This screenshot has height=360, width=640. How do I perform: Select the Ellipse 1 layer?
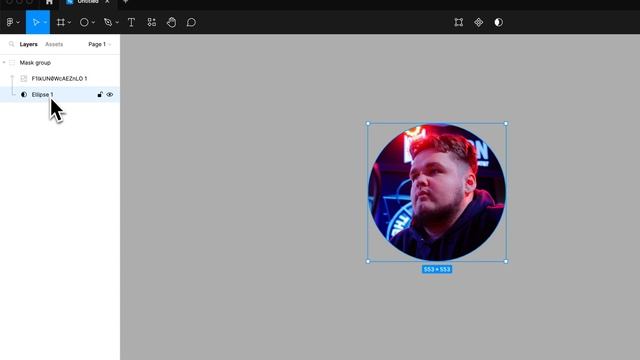pyautogui.click(x=60, y=94)
